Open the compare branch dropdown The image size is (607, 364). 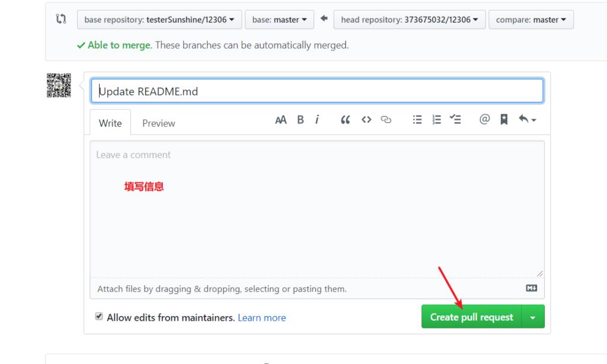pyautogui.click(x=531, y=19)
